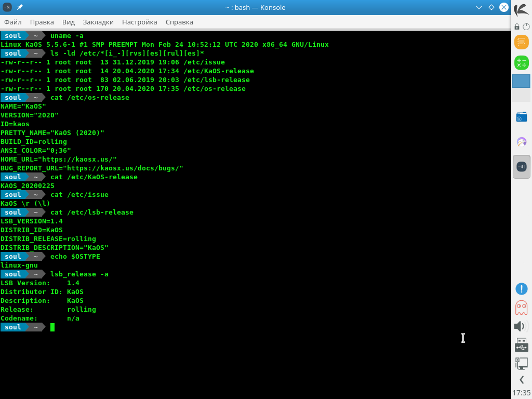Viewport: 532px width, 399px height.
Task: Click the PRETTY_NAME="KaOS (2020)" line
Action: [52, 132]
